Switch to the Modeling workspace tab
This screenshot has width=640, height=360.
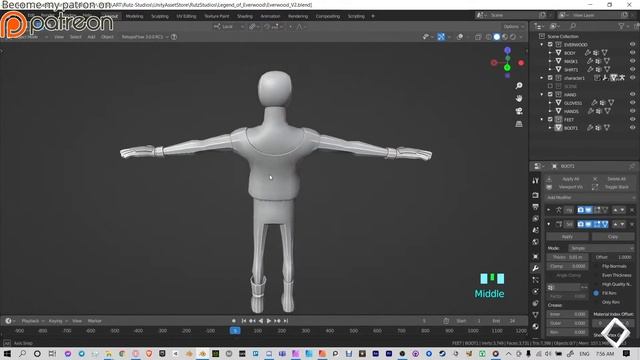(134, 16)
